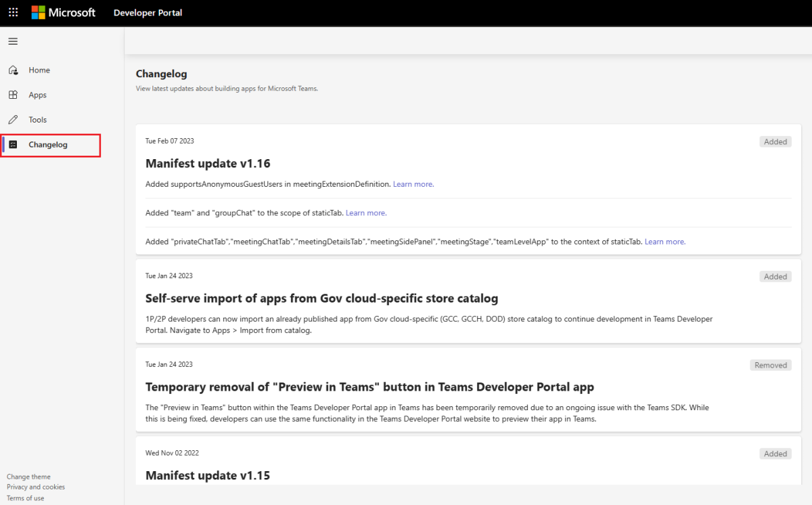The image size is (812, 505).
Task: Open Learn more for supportsAnonymousGuestUsers
Action: click(x=413, y=184)
